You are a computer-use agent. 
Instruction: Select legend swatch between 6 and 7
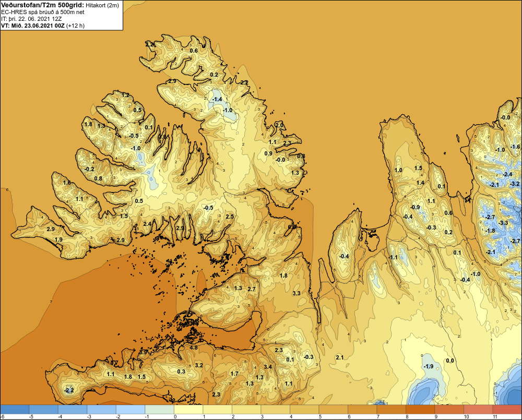(362, 410)
